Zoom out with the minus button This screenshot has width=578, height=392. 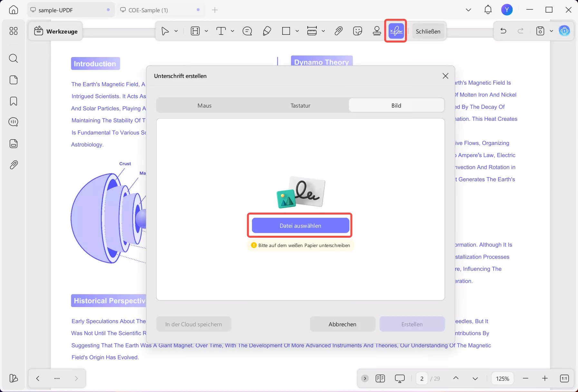coord(525,378)
